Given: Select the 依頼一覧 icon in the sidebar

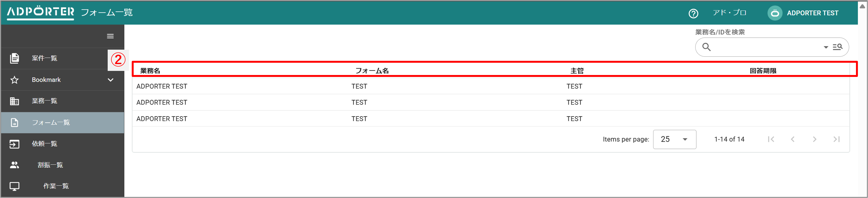Looking at the screenshot, I should [14, 144].
